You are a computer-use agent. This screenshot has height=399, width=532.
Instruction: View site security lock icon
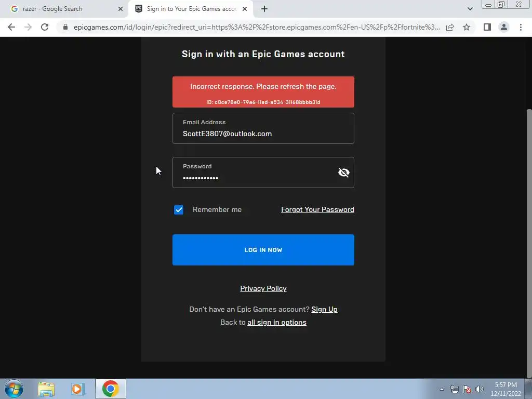click(x=65, y=27)
